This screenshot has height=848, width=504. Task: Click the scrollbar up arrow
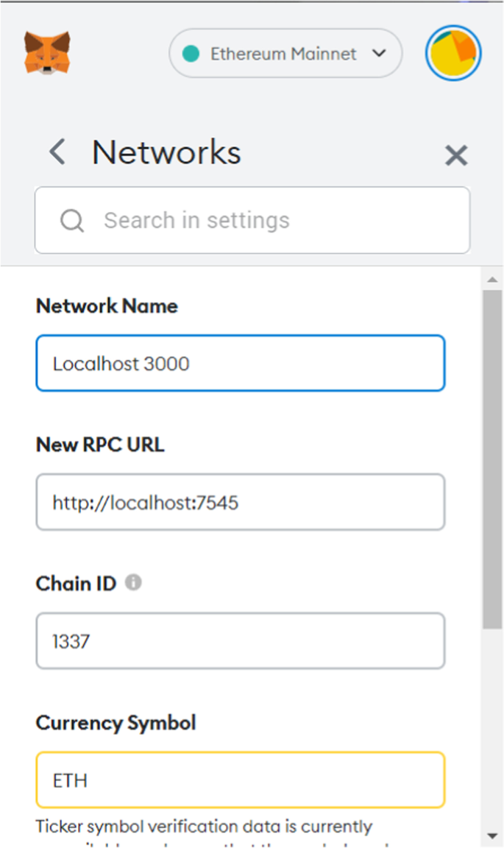click(x=493, y=280)
